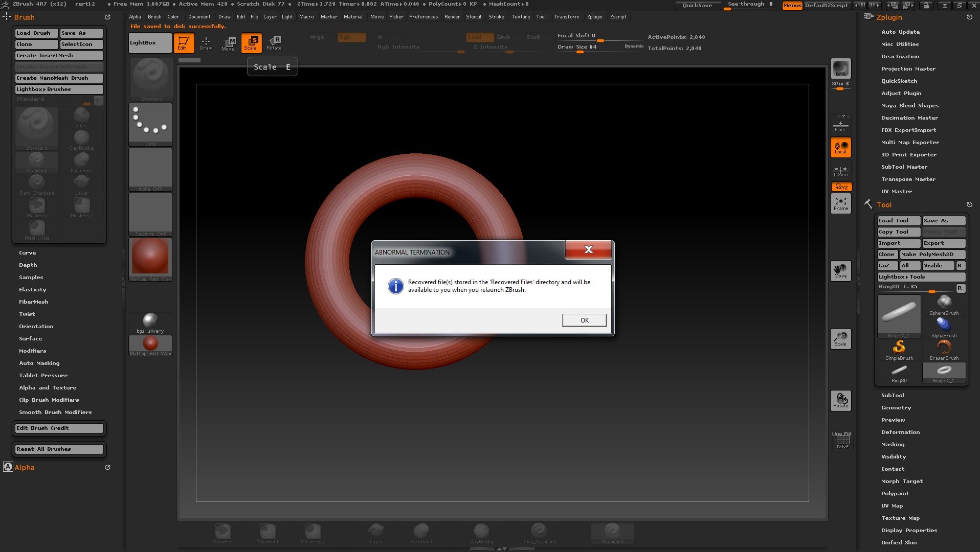Click OK in Abnormal Termination dialog
The image size is (980, 552).
(x=584, y=320)
